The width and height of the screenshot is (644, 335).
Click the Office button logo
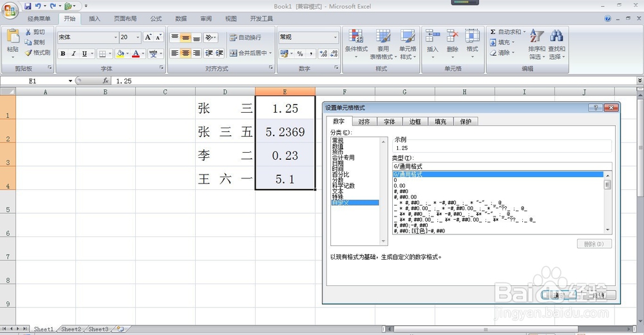point(10,10)
